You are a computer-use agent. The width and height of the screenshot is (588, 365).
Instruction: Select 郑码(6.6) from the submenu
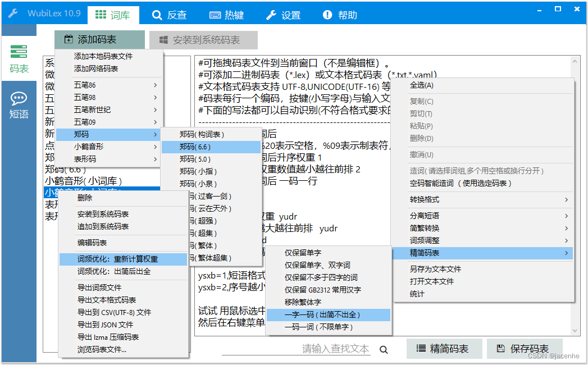(210, 146)
